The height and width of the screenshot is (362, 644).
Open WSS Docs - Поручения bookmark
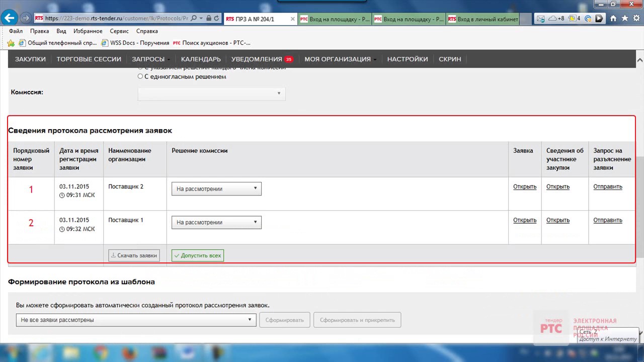[x=135, y=43]
